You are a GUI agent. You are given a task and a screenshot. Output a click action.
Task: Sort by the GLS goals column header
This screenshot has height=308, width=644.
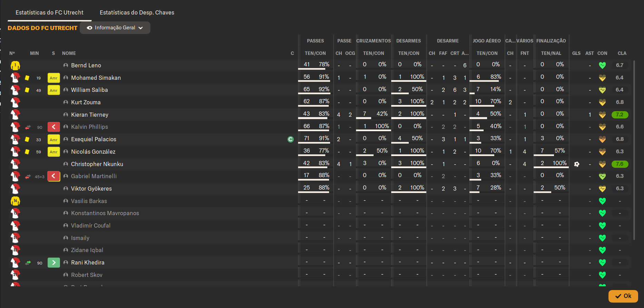tap(576, 53)
